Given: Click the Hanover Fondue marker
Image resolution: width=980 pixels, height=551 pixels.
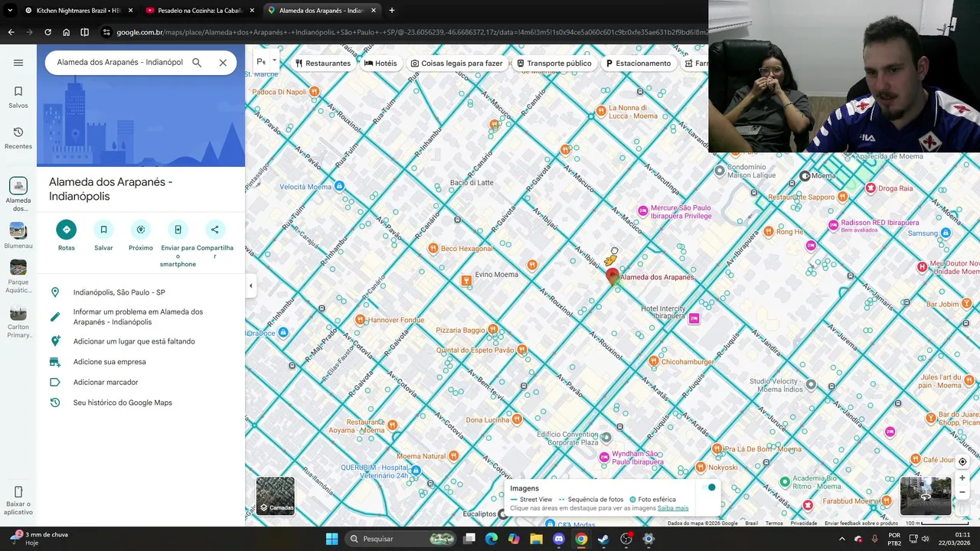Looking at the screenshot, I should point(360,320).
